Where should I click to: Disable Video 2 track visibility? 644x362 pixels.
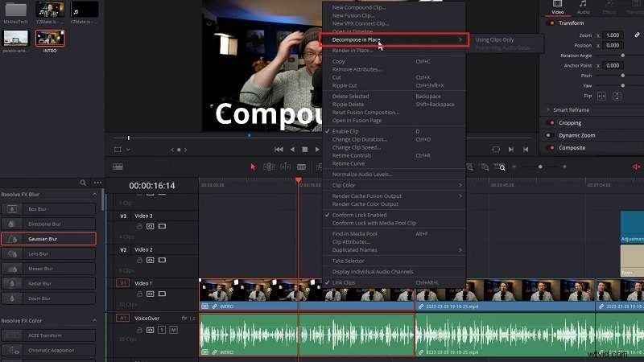click(163, 260)
